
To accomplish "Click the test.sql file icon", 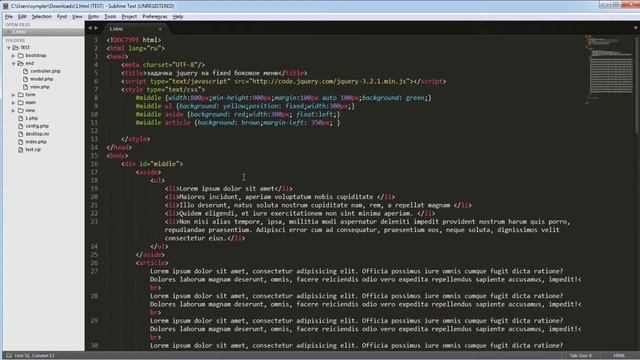I will 21,150.
